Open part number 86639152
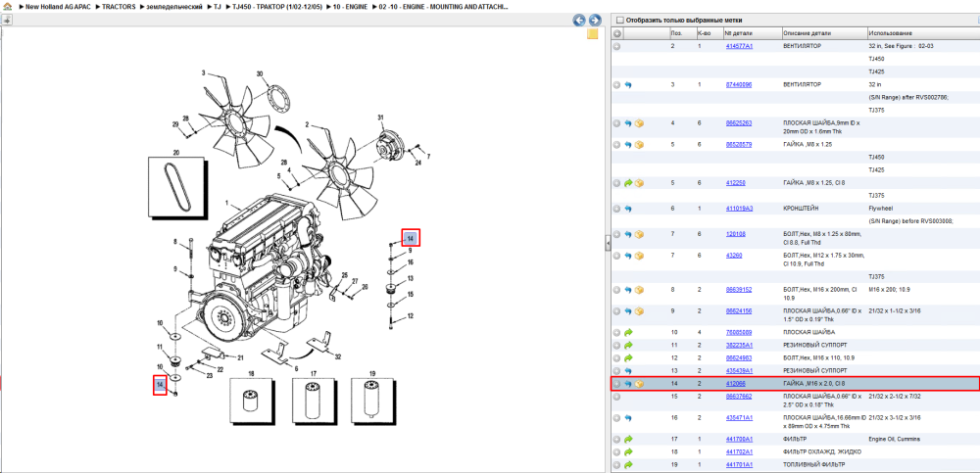The height and width of the screenshot is (473, 980). point(739,289)
